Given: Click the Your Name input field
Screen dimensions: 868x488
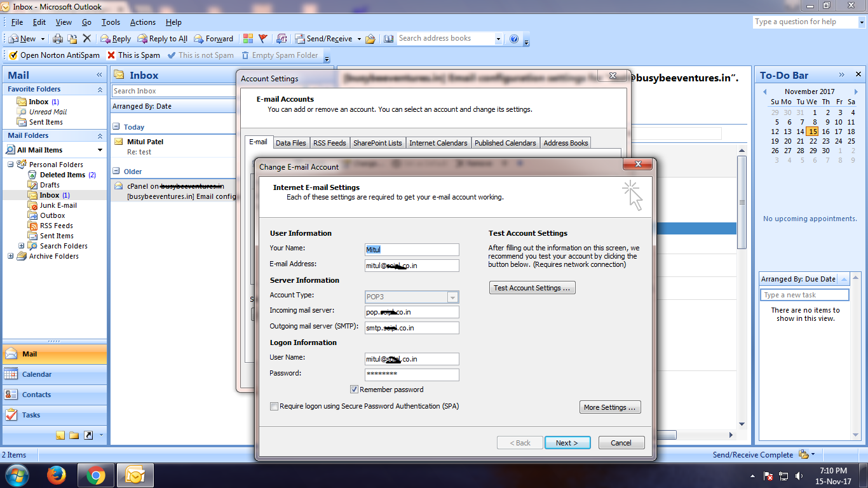Looking at the screenshot, I should click(x=412, y=250).
